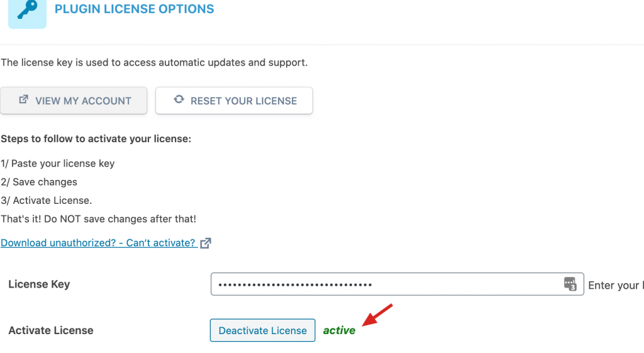Click the "Steps to follow" heading text

tap(96, 138)
